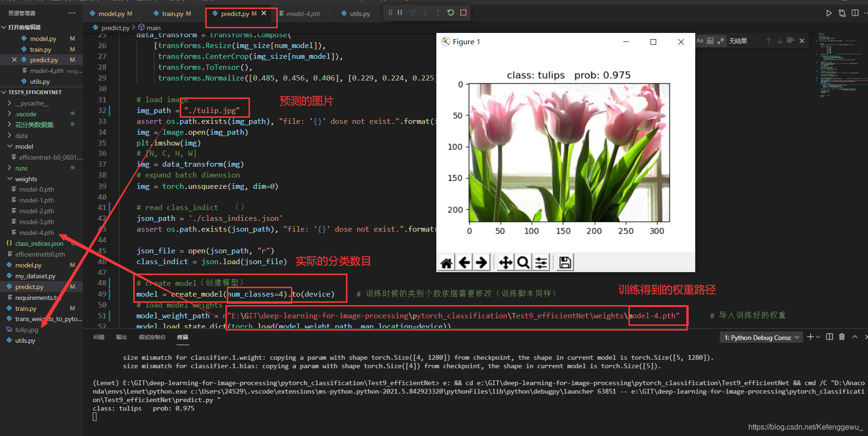Toggle Match Case in find widget
This screenshot has height=436, width=868.
tap(700, 41)
